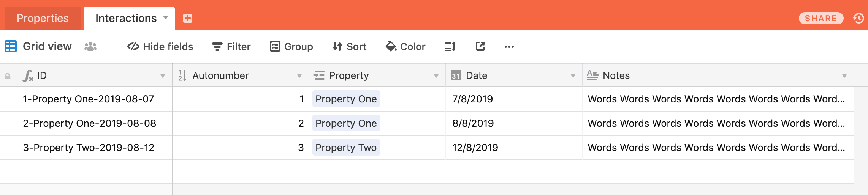
Task: Open Group records option
Action: pyautogui.click(x=291, y=47)
